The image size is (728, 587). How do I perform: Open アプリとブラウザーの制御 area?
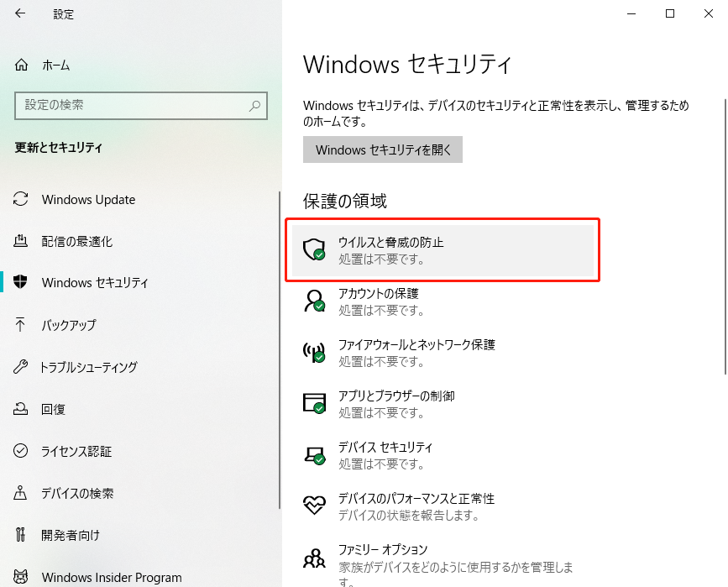(x=443, y=404)
